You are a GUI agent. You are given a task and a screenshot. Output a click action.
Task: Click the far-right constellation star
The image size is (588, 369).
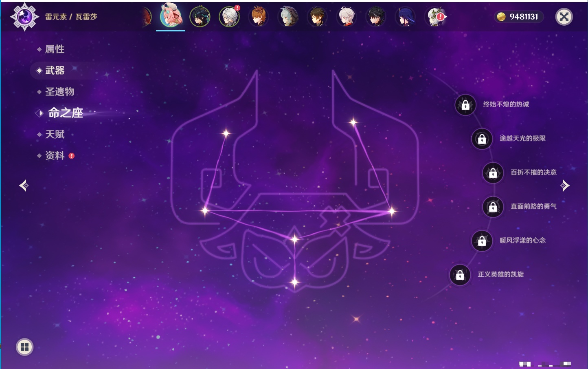point(392,211)
